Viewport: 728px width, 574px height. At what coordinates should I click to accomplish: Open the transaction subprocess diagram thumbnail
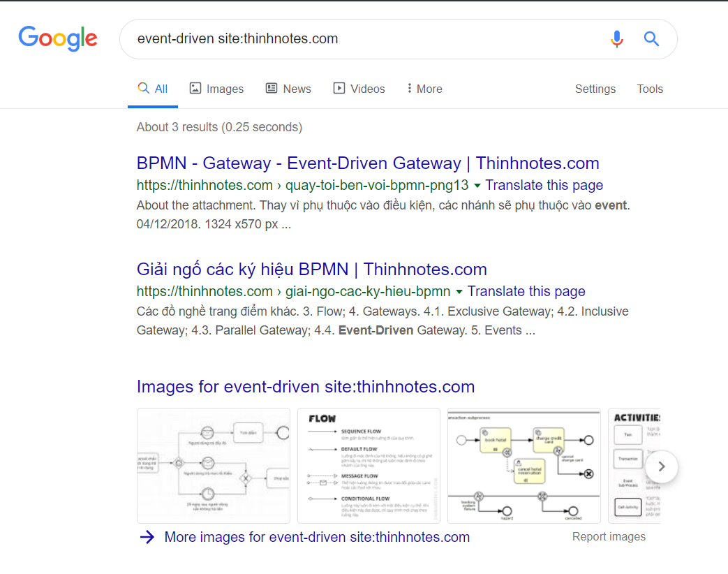pos(523,466)
